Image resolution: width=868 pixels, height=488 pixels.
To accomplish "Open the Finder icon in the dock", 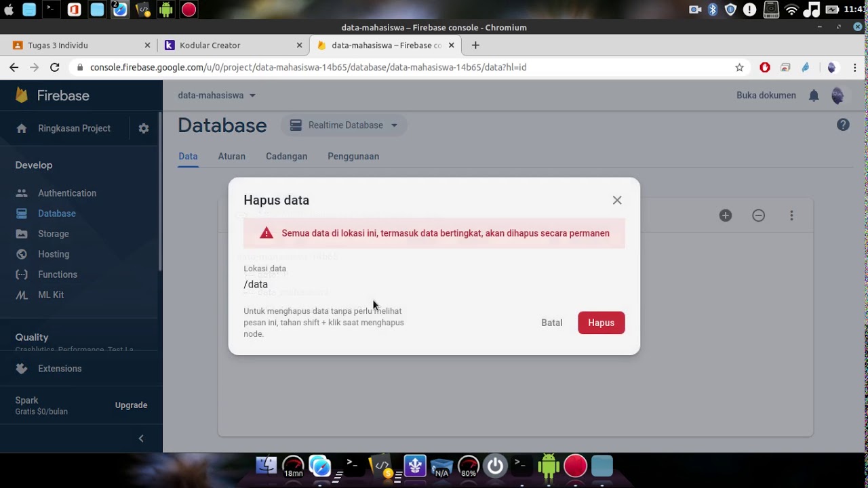I will click(267, 466).
